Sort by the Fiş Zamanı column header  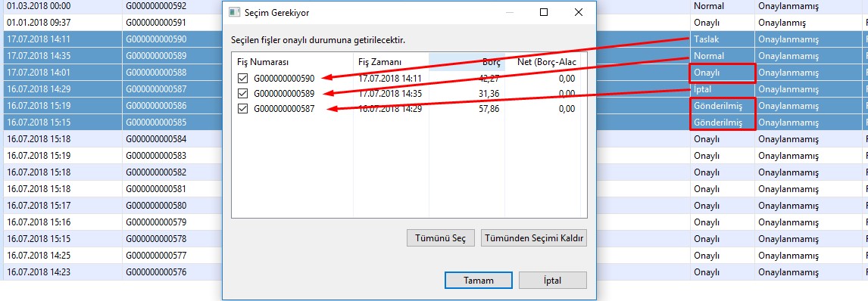click(x=391, y=62)
